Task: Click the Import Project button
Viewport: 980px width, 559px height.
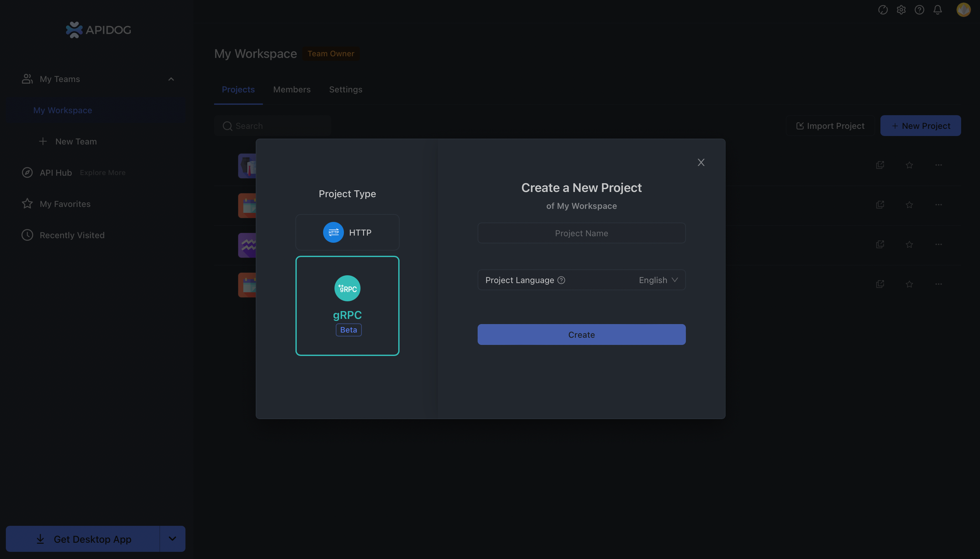Action: pyautogui.click(x=830, y=126)
